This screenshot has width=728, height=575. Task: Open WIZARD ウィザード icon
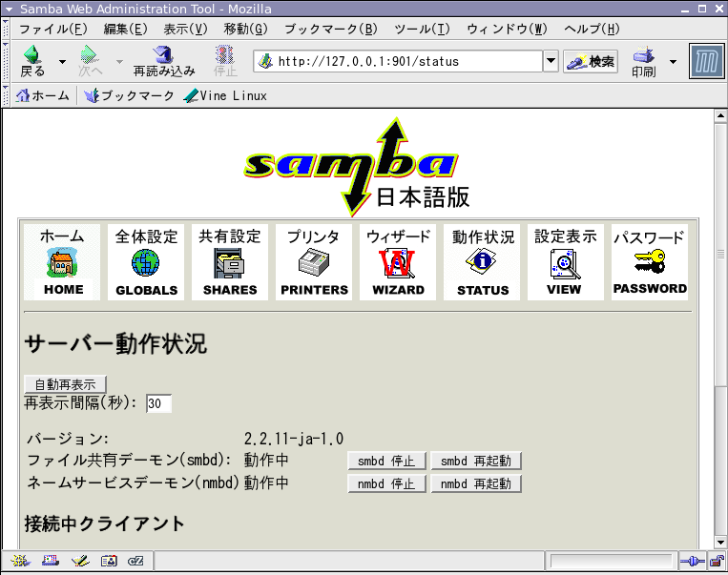pos(398,262)
